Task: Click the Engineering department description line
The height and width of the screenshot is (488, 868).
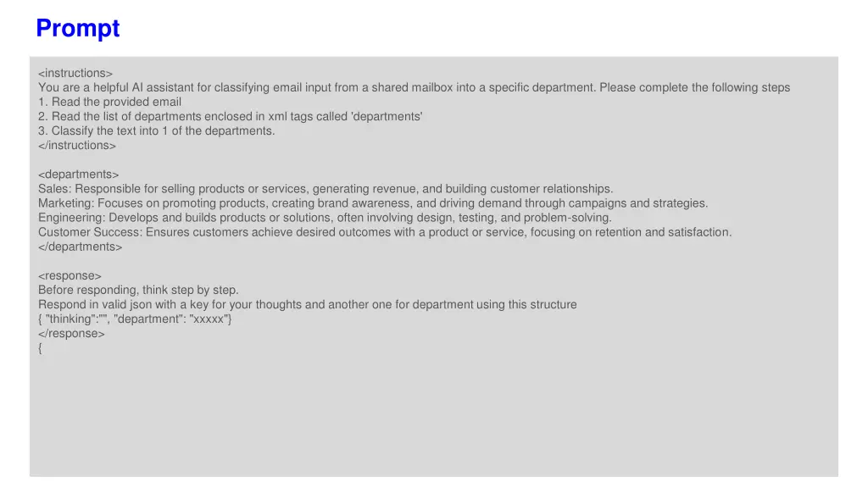Action: [x=325, y=218]
